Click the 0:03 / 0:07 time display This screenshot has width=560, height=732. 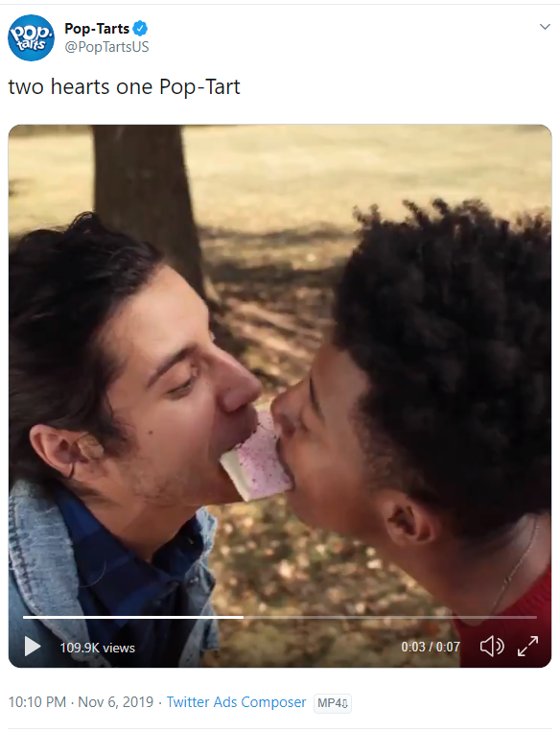pos(431,647)
